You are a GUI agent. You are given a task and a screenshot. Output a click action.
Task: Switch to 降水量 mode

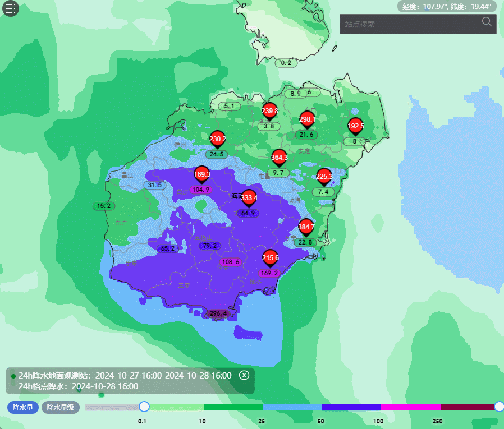tap(23, 408)
